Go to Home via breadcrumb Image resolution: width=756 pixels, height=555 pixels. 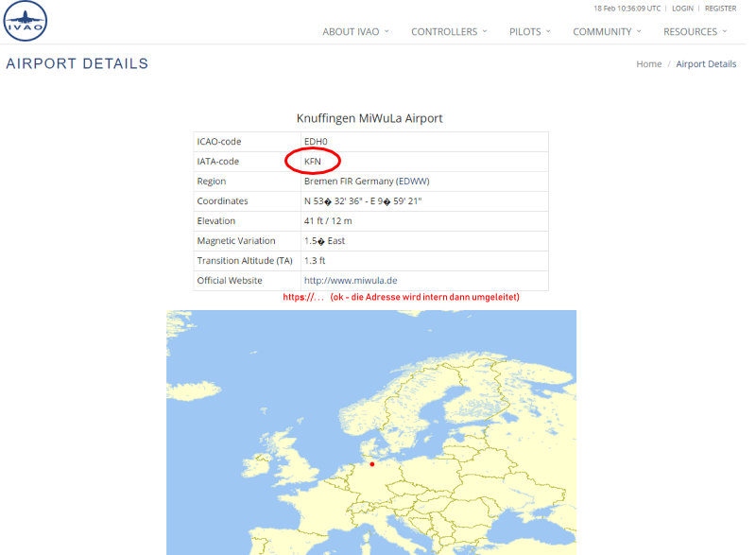[x=649, y=64]
